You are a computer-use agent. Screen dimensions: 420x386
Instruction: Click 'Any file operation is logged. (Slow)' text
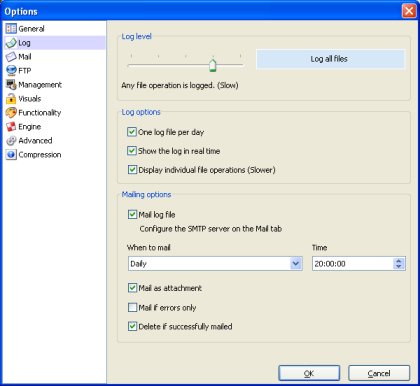click(180, 86)
